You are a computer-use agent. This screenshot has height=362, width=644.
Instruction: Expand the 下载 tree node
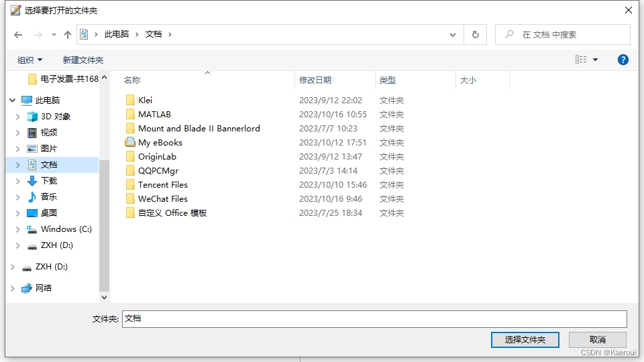coord(17,181)
